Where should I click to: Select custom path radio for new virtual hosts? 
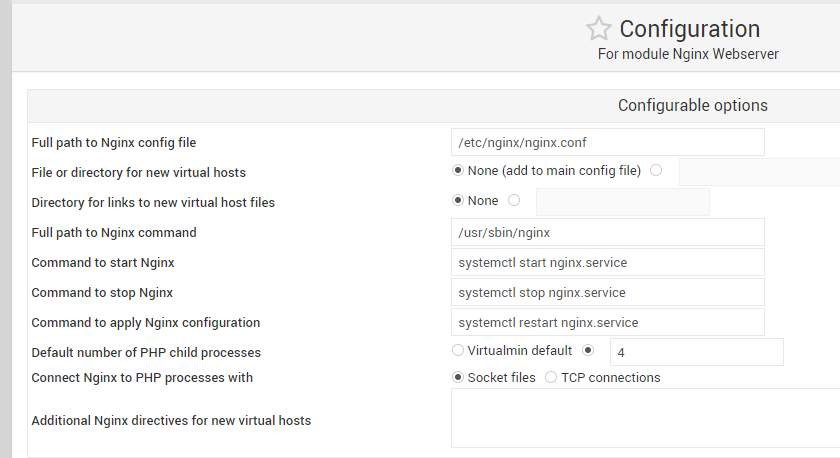(656, 171)
